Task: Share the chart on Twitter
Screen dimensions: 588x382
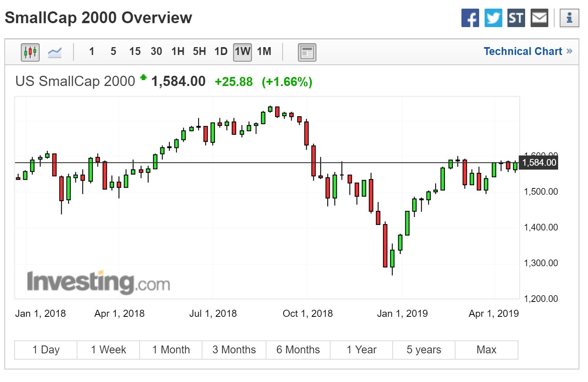Action: tap(493, 18)
